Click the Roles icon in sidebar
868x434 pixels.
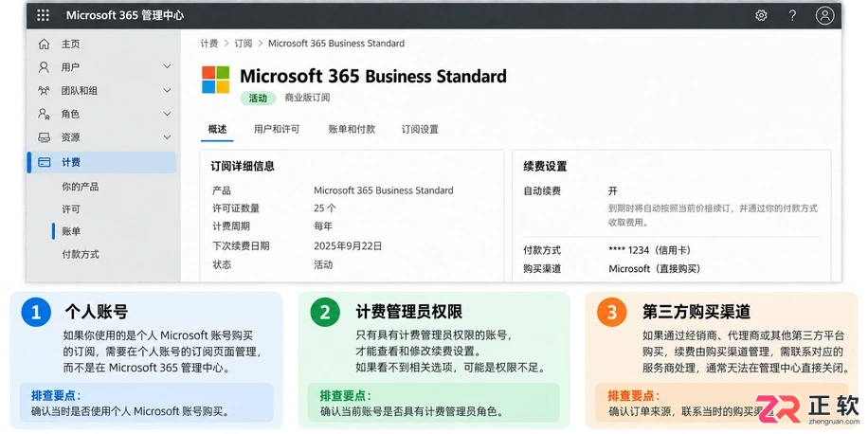coord(44,114)
